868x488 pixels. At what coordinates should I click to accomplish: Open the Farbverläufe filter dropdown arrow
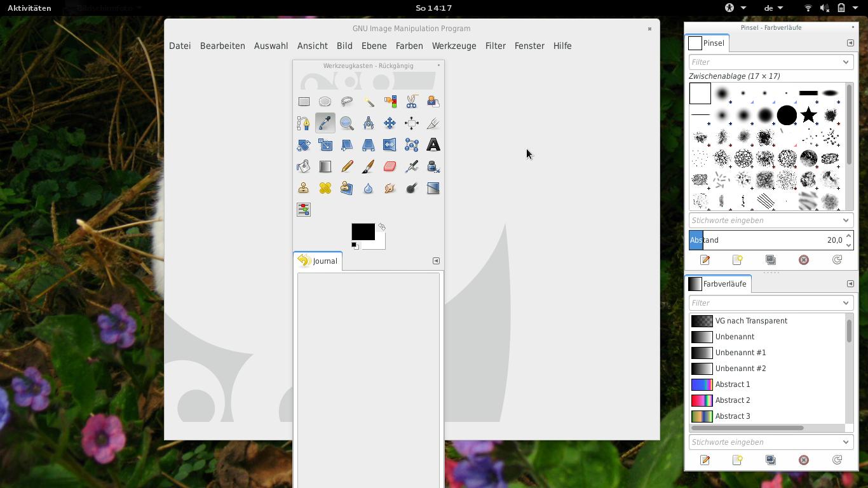846,303
